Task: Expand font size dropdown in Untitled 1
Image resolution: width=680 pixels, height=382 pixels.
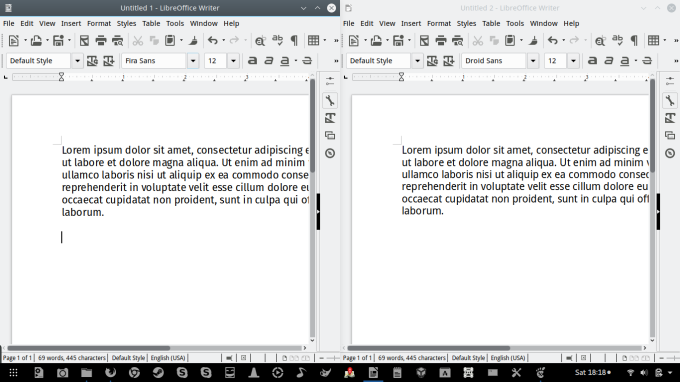Action: [x=233, y=61]
